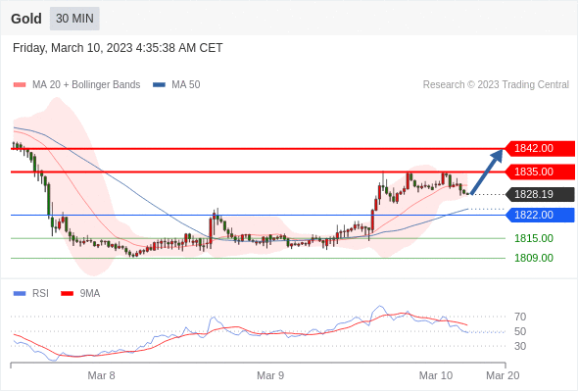
Task: Click the 1842.00 red resistance label
Action: click(540, 148)
